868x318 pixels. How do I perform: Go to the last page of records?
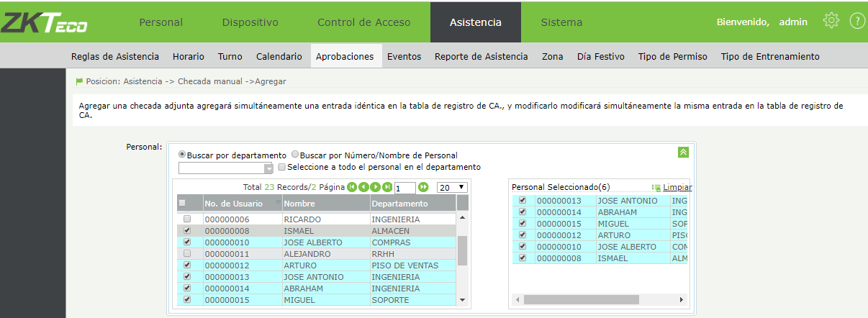(x=387, y=187)
